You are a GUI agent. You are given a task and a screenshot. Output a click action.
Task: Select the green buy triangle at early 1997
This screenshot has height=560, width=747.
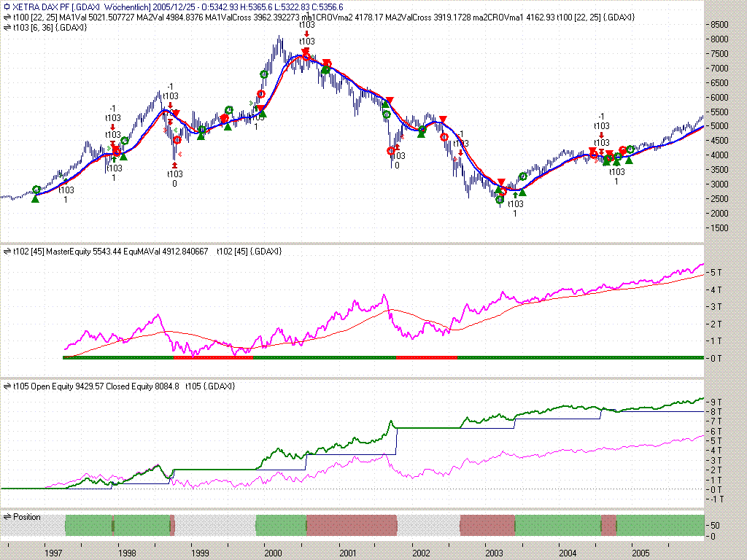36,198
